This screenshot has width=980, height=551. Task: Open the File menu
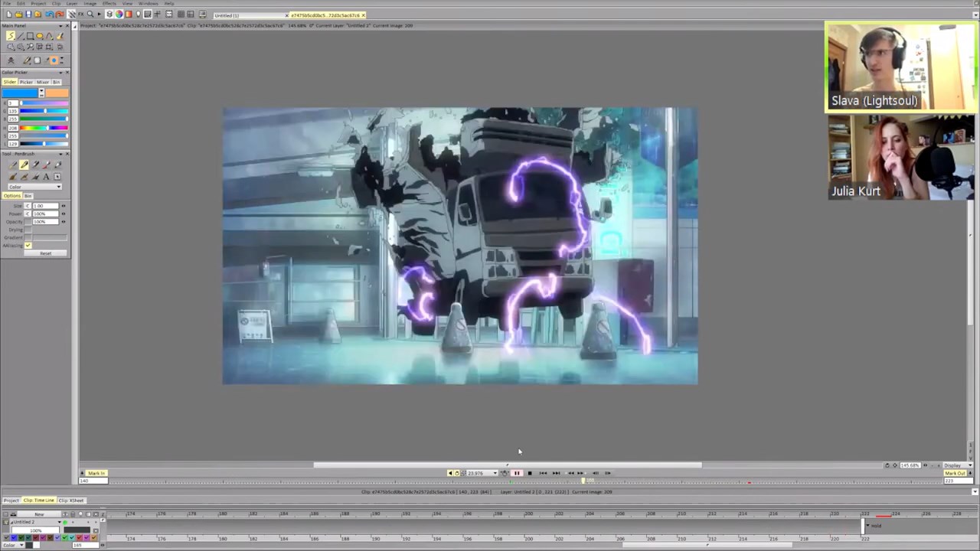pos(7,4)
